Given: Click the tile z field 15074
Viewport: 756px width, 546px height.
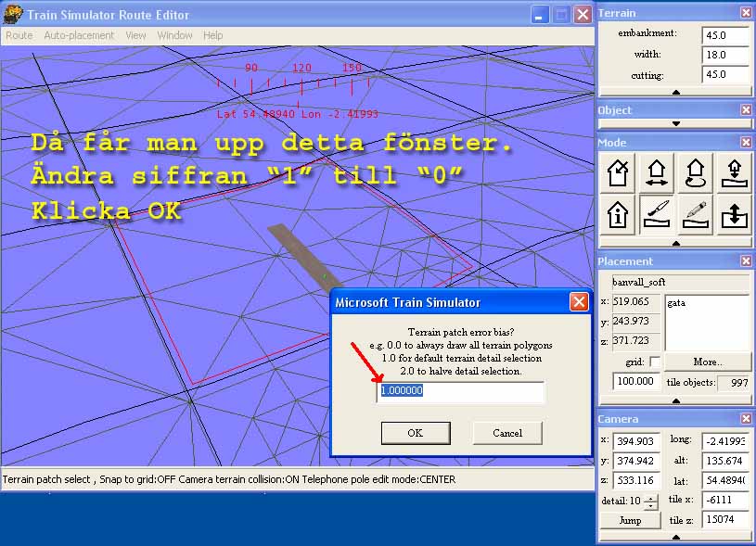Looking at the screenshot, I should coord(725,519).
